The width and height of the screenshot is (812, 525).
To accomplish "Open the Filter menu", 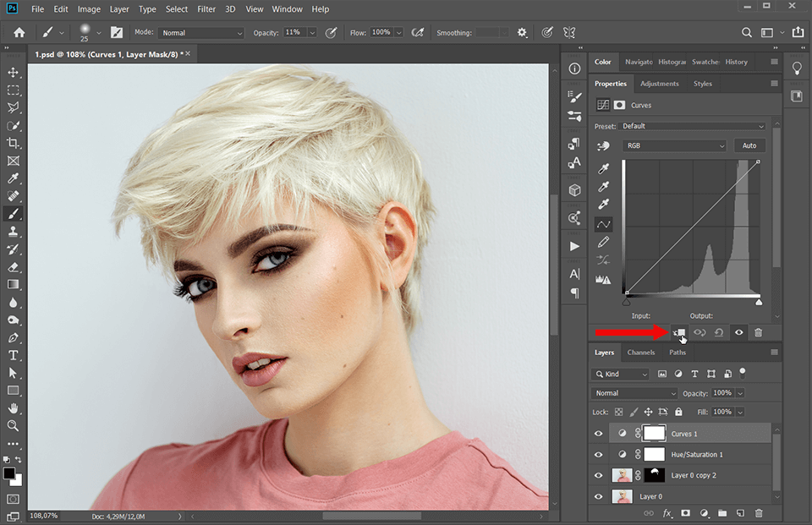I will pyautogui.click(x=206, y=9).
